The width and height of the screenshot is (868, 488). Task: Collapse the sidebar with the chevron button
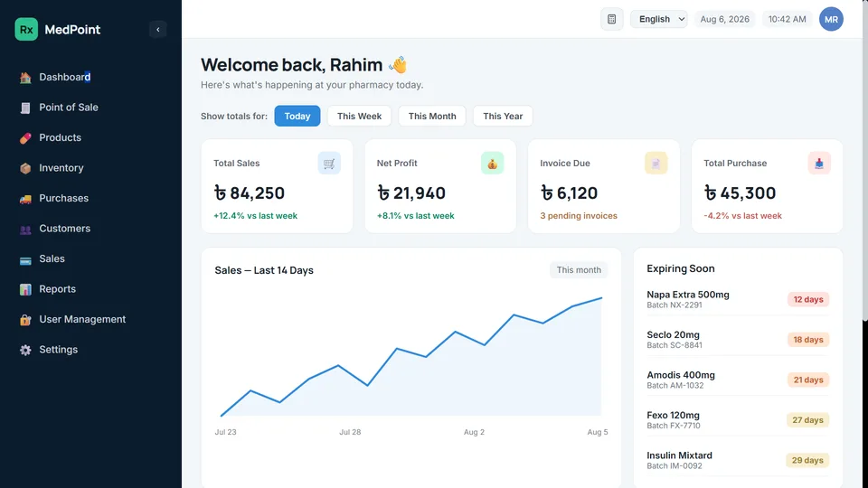point(157,29)
